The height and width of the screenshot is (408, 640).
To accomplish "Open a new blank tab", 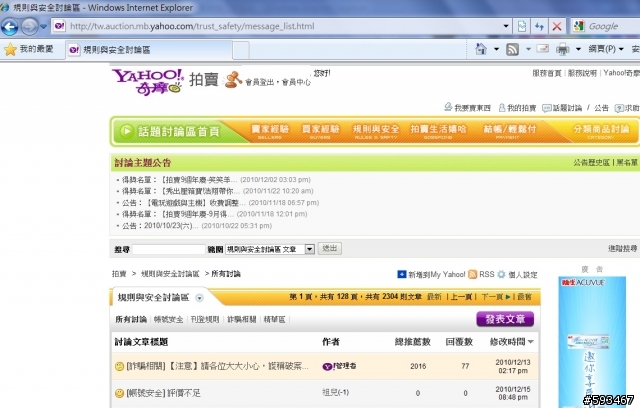I will pos(241,51).
